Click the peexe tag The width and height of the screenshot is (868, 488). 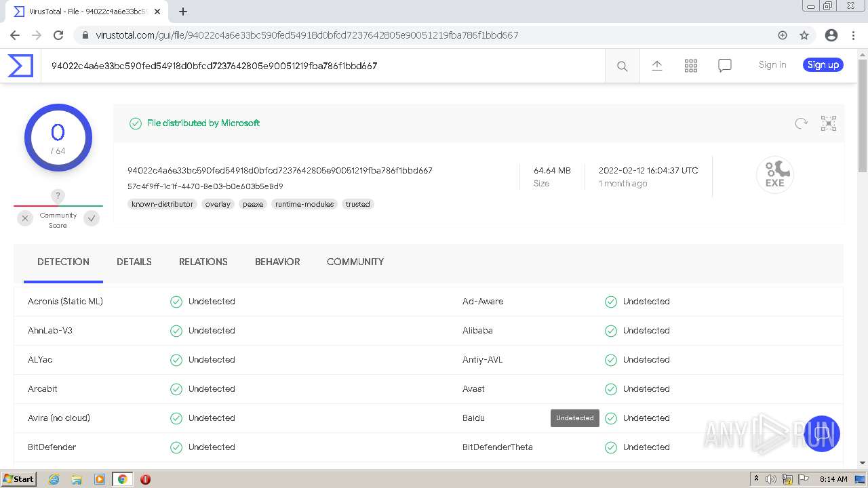(x=253, y=204)
